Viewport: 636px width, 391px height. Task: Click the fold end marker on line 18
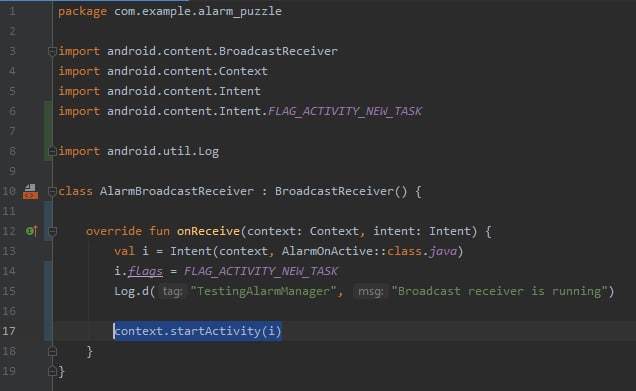[x=52, y=351]
